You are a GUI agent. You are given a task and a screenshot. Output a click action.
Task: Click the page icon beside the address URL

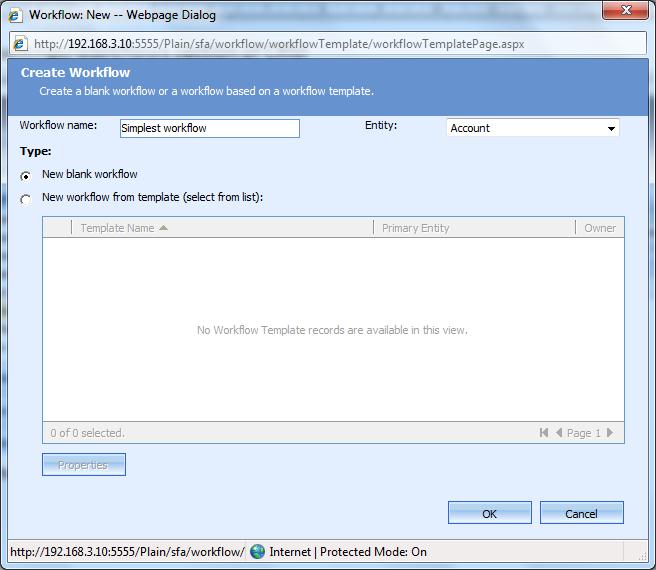click(20, 44)
